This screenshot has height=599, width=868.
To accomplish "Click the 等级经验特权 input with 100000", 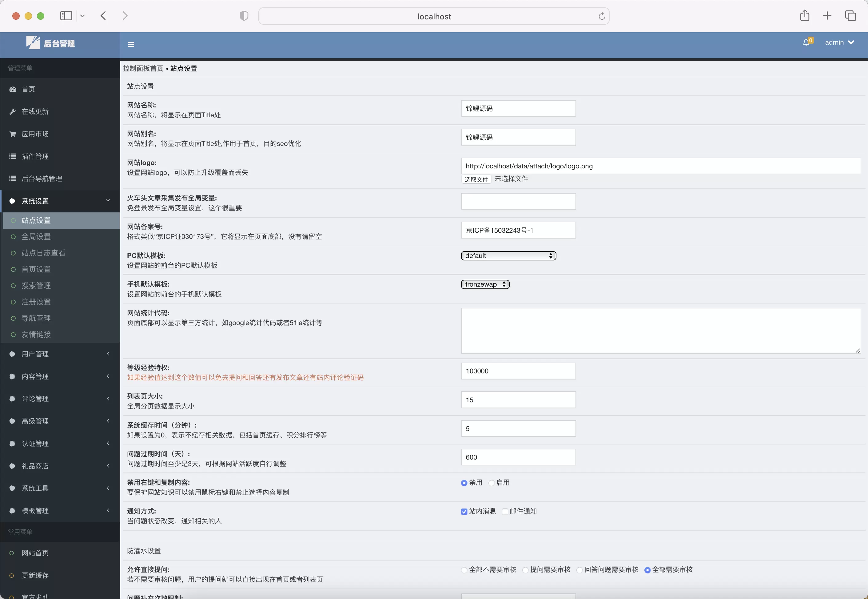I will coord(518,371).
